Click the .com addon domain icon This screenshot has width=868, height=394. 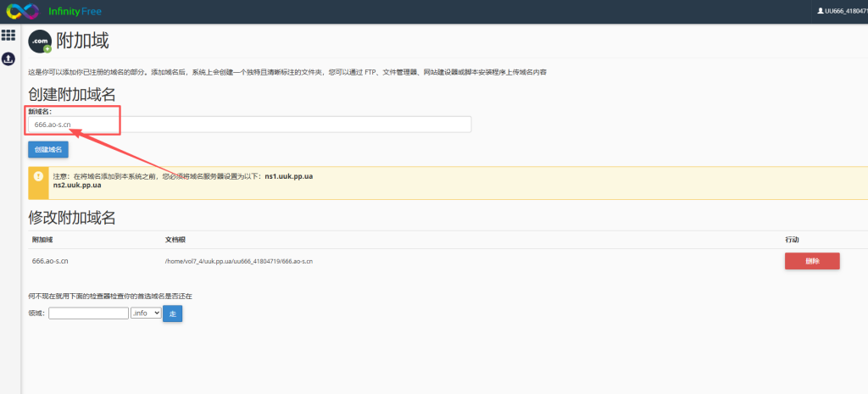[x=40, y=42]
